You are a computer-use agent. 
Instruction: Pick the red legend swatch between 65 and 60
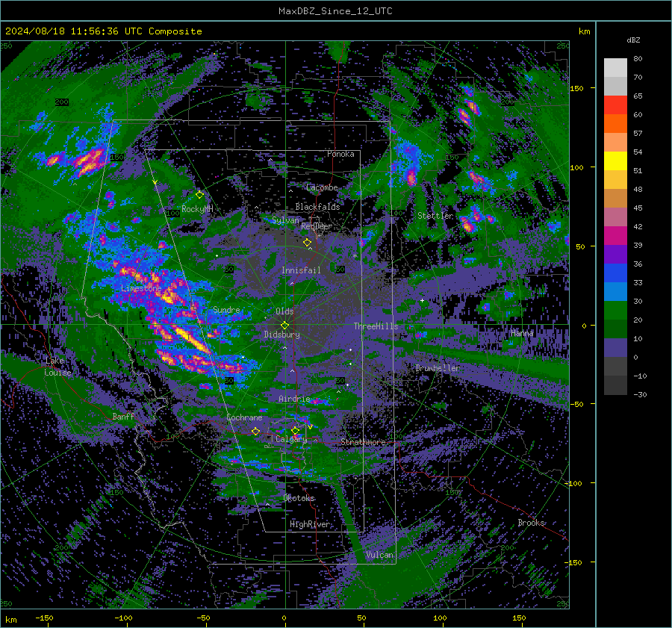615,105
